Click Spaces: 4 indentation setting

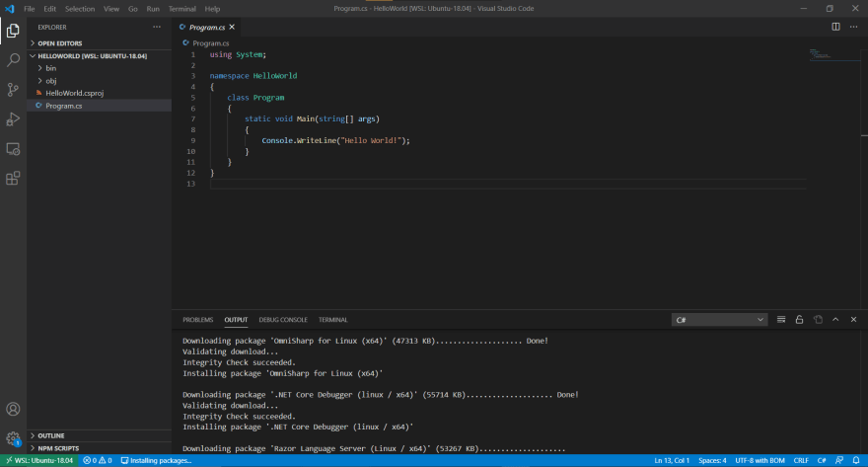pyautogui.click(x=712, y=460)
